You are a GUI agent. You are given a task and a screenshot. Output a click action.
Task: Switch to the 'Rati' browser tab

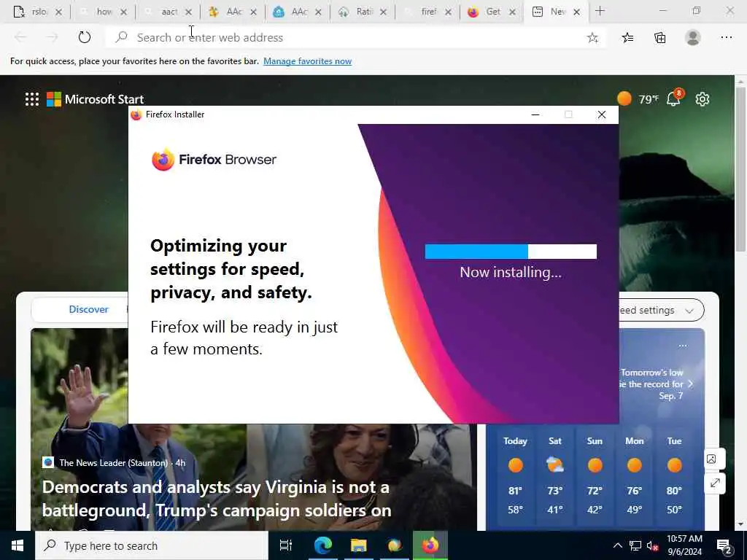point(363,12)
